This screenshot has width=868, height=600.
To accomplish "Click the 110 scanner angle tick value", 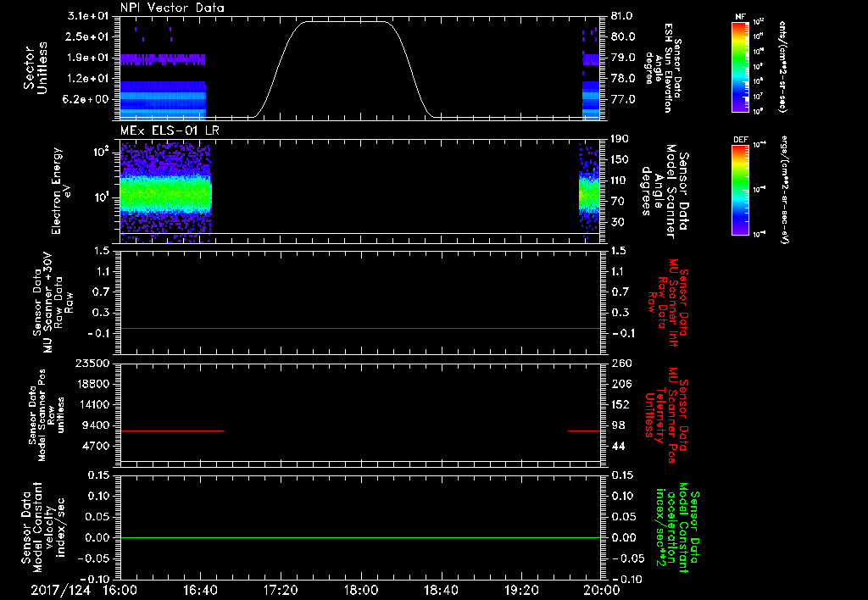I will coord(620,181).
